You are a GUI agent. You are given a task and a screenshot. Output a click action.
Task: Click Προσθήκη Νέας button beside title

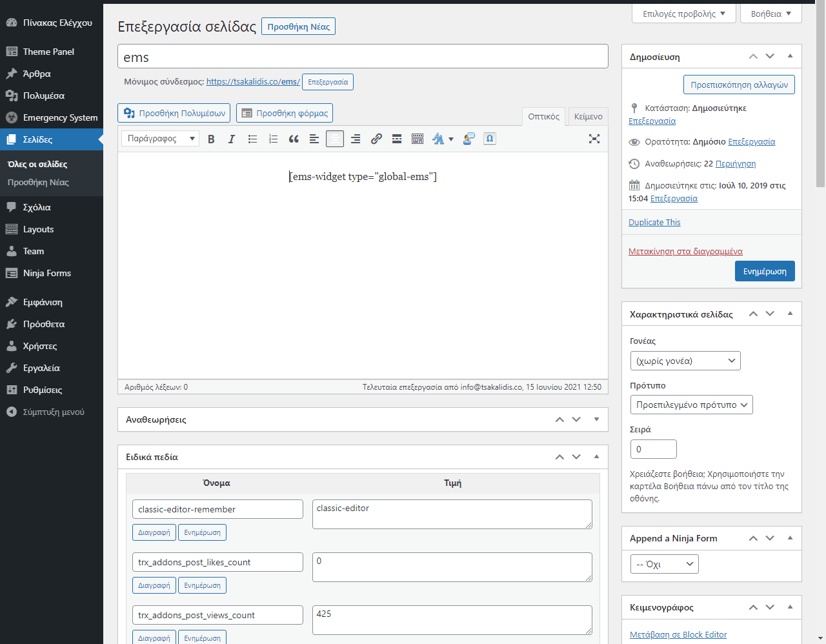point(298,26)
